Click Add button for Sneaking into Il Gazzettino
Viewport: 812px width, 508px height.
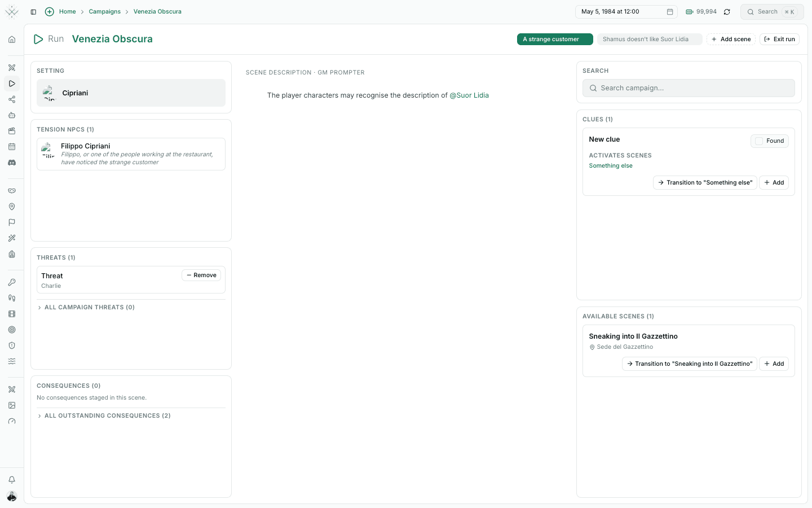(x=774, y=364)
